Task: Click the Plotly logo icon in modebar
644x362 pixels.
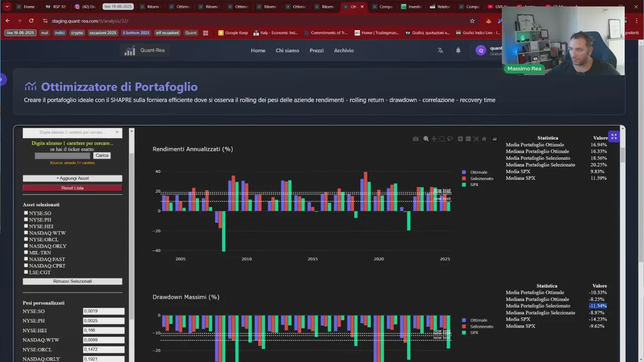Action: click(495, 139)
